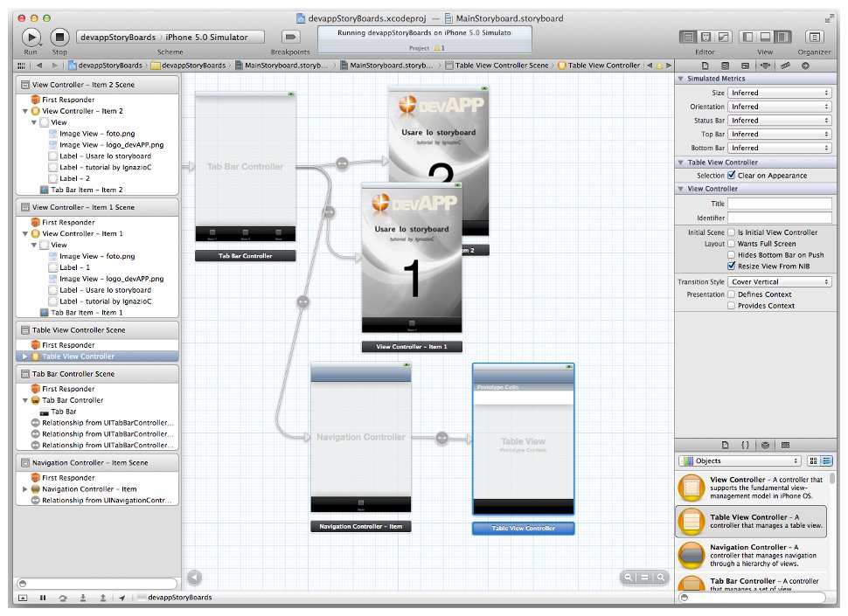Switch to the Assistant editor
This screenshot has height=616, width=848.
click(x=706, y=37)
